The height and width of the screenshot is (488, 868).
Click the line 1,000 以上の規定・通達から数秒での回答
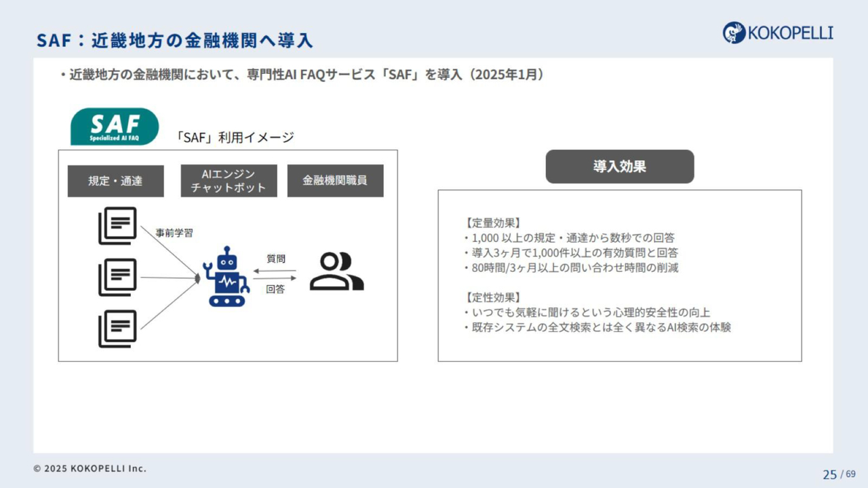pos(569,238)
